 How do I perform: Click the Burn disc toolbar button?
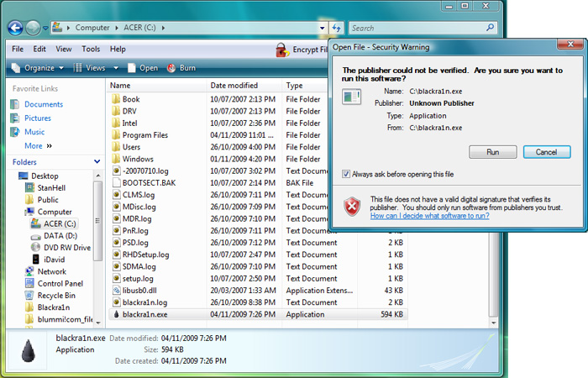point(181,68)
